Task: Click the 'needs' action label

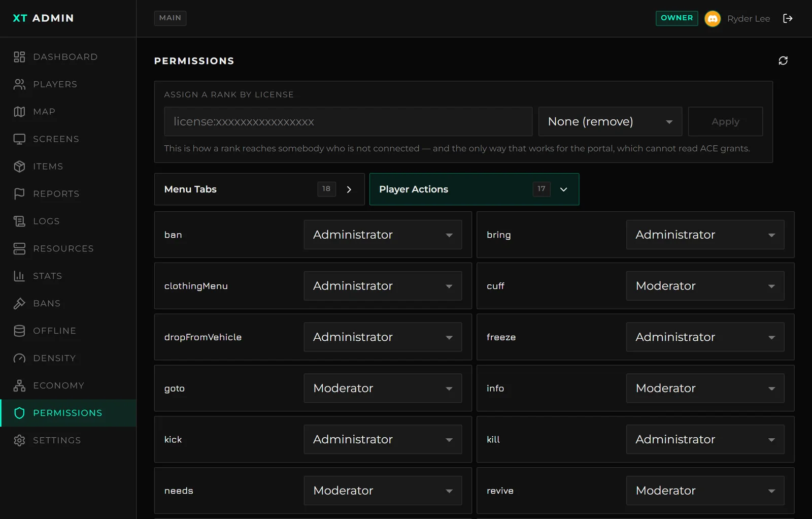Action: click(179, 491)
